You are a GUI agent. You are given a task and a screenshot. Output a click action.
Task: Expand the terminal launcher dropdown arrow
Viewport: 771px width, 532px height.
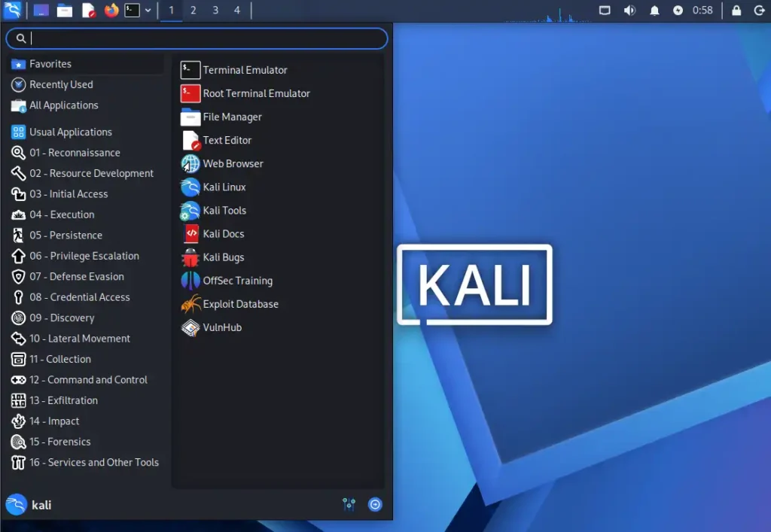[x=148, y=10]
